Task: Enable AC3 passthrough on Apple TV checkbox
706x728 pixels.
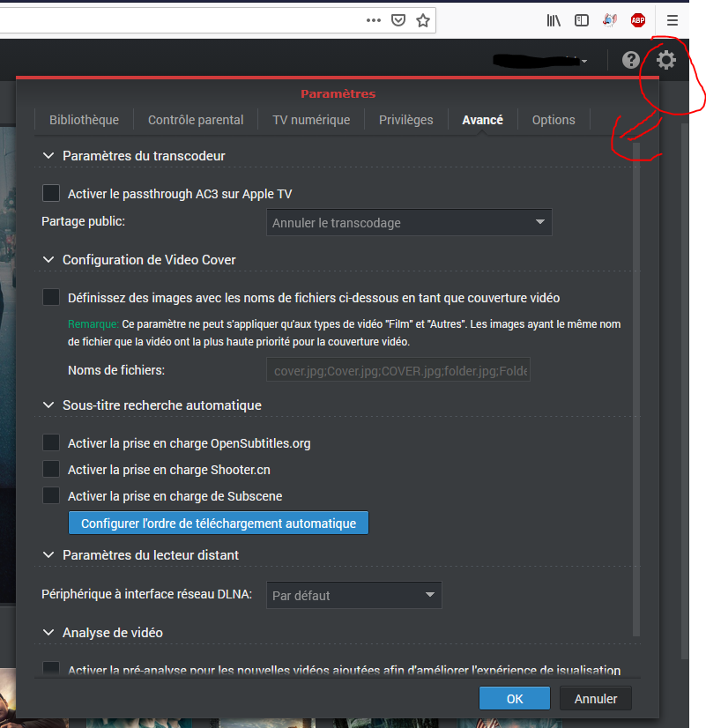Action: click(51, 193)
